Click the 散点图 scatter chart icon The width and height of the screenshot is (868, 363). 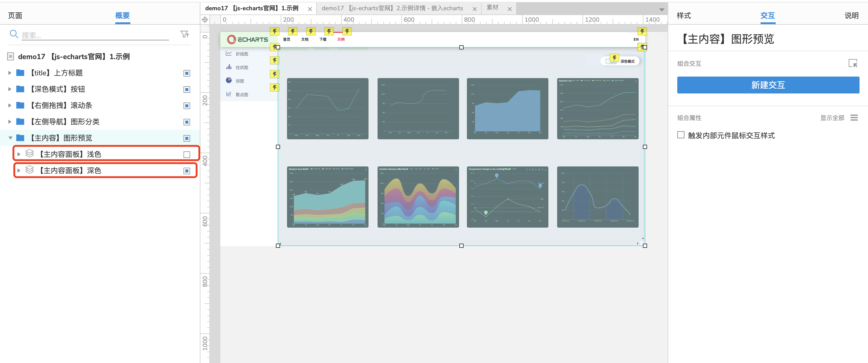point(229,94)
